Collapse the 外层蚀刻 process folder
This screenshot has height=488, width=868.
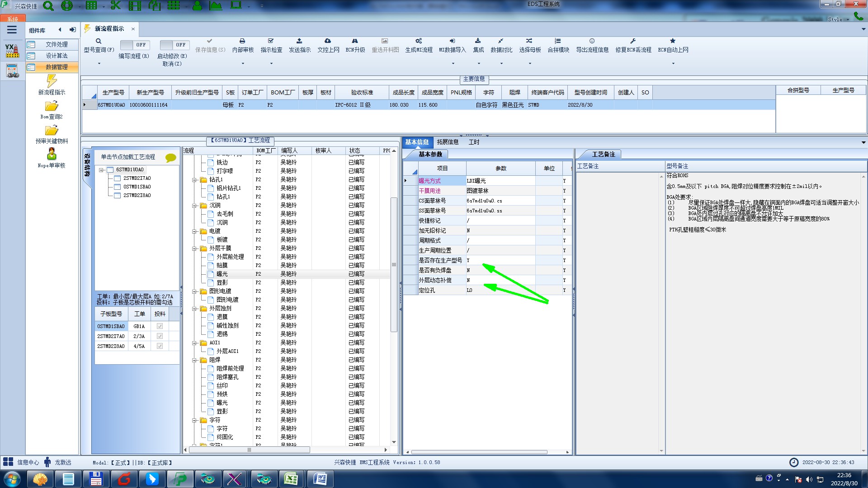tap(194, 309)
